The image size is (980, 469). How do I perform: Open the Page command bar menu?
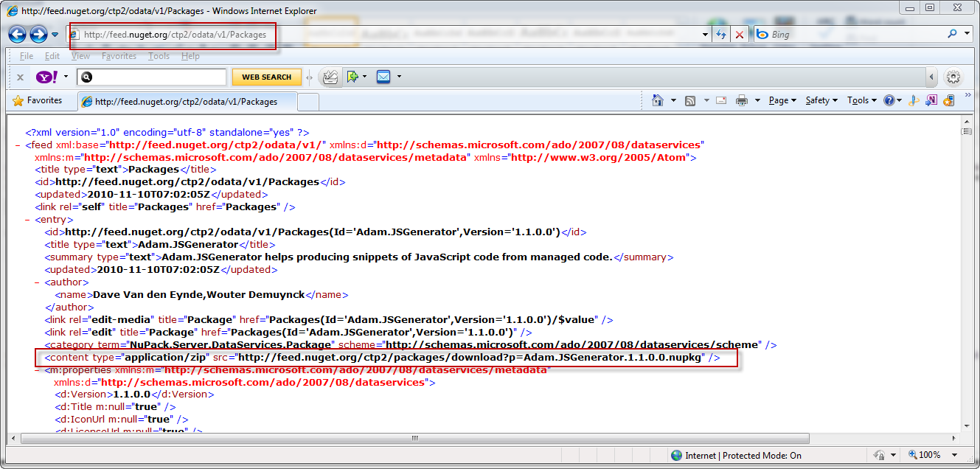pyautogui.click(x=782, y=100)
